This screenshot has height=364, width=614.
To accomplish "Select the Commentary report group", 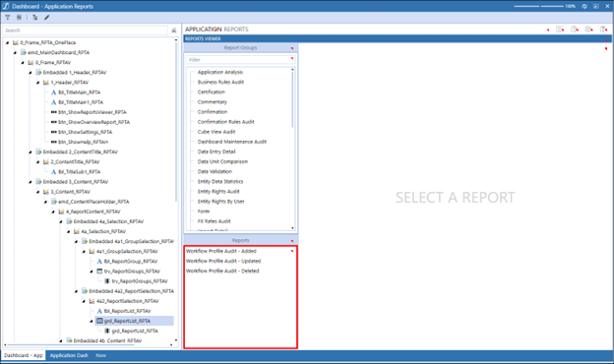I will coord(213,102).
